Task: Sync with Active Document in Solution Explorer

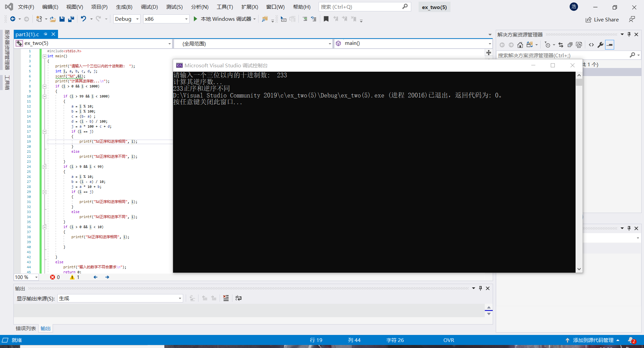Action: [x=561, y=45]
